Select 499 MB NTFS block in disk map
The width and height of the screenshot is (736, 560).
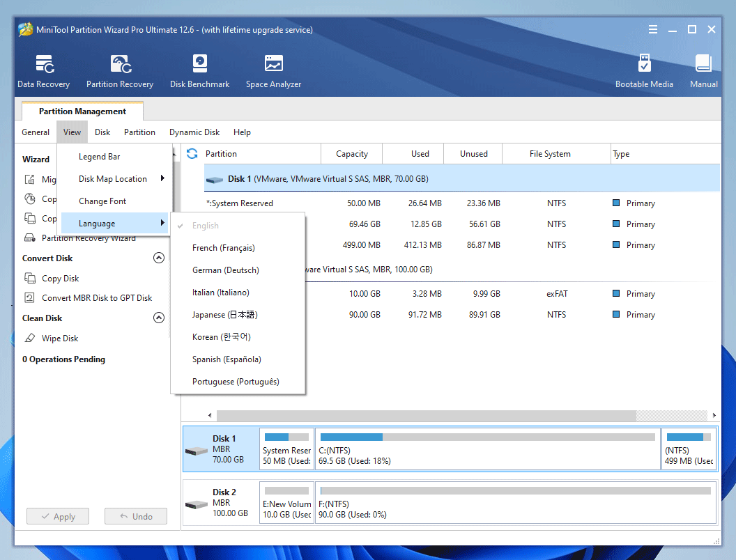pos(689,449)
